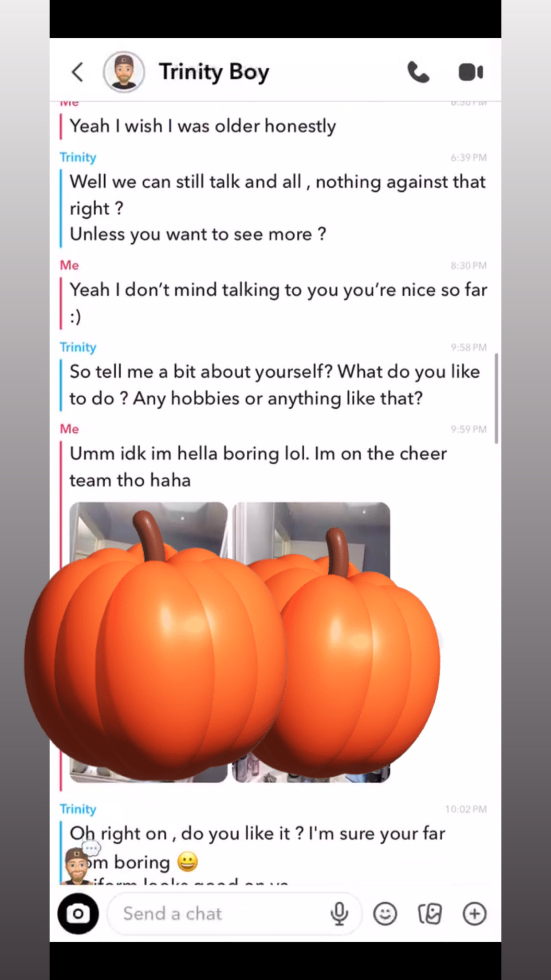Click the 9:58 PM message timestamp
This screenshot has width=551, height=980.
point(468,347)
